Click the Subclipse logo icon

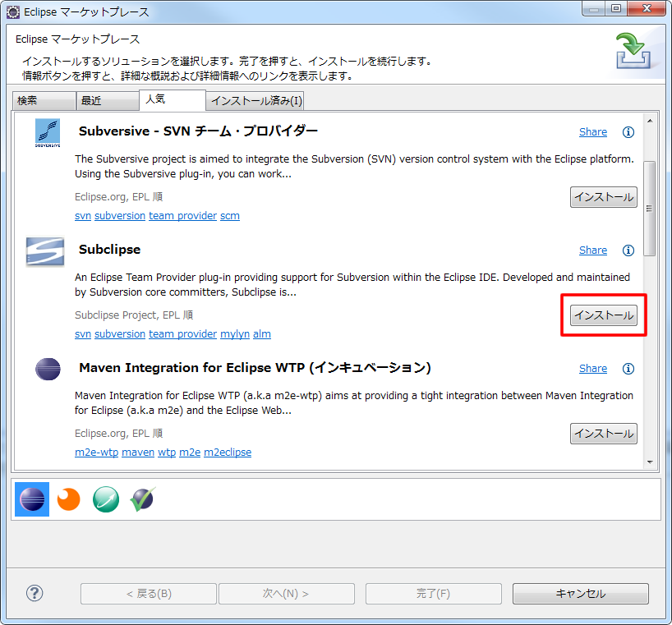[45, 251]
